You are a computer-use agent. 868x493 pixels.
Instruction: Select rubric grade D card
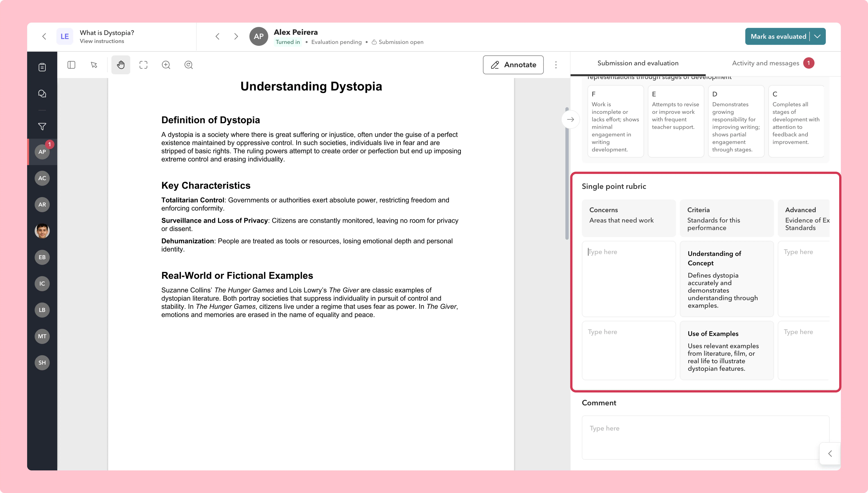click(x=736, y=121)
